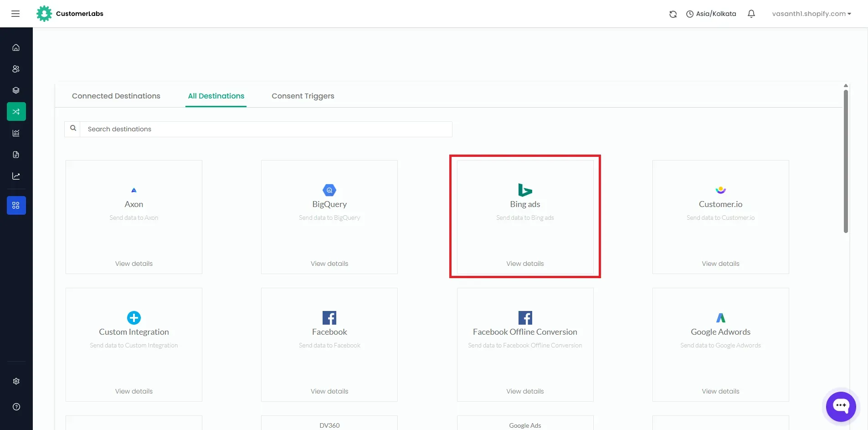Click the CustomerLabs brand name

tap(80, 14)
